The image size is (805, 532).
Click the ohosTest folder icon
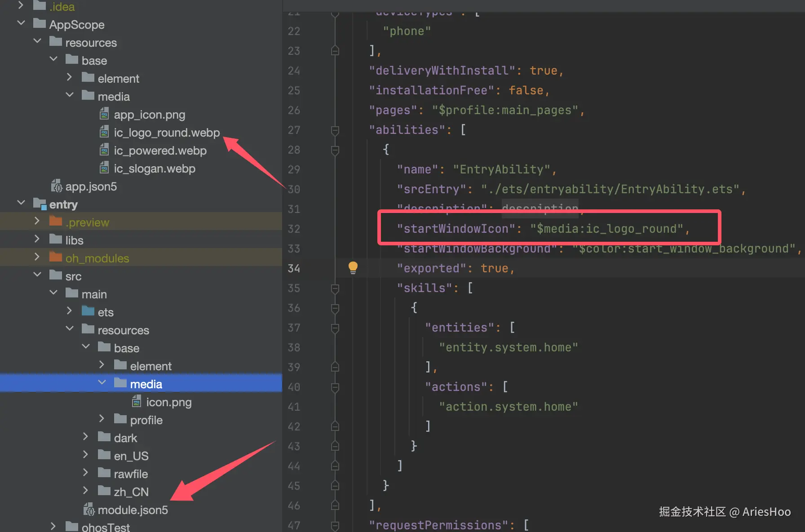[x=72, y=526]
